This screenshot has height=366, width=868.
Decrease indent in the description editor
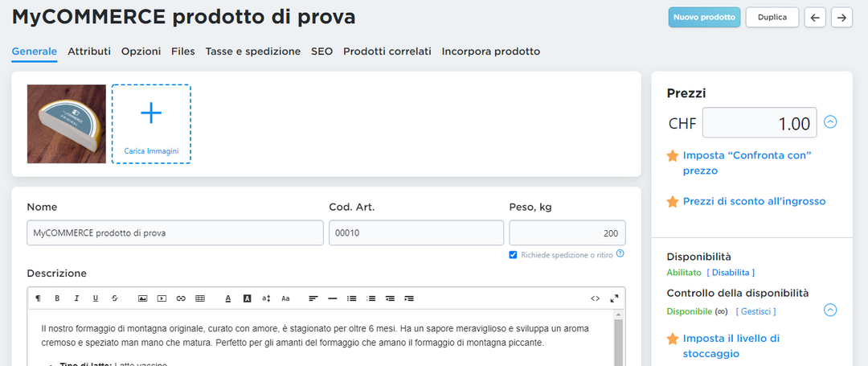coord(391,298)
